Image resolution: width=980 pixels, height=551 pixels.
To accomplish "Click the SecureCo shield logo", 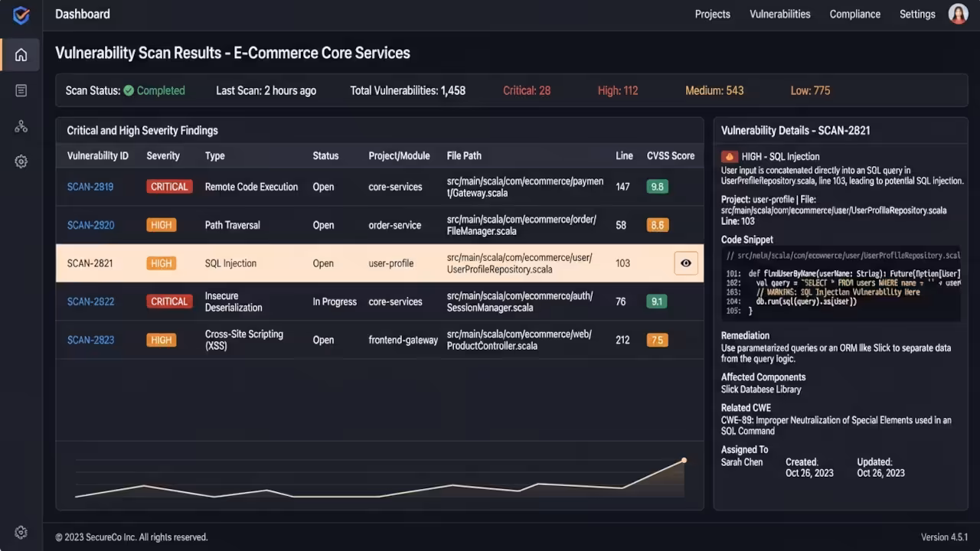I will (x=21, y=15).
